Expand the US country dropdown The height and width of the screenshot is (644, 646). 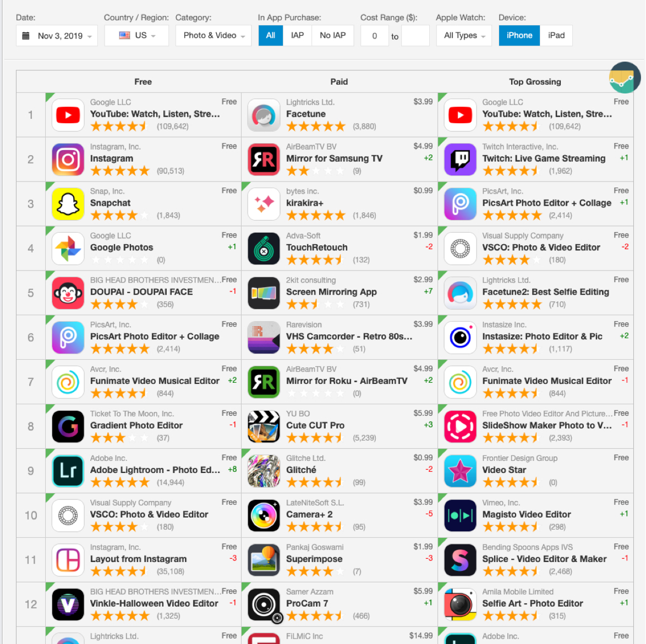(x=136, y=35)
